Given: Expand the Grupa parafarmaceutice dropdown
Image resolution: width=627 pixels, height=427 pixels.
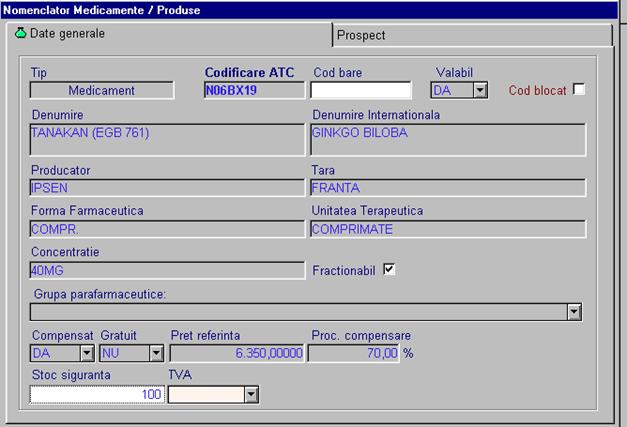Looking at the screenshot, I should 574,312.
